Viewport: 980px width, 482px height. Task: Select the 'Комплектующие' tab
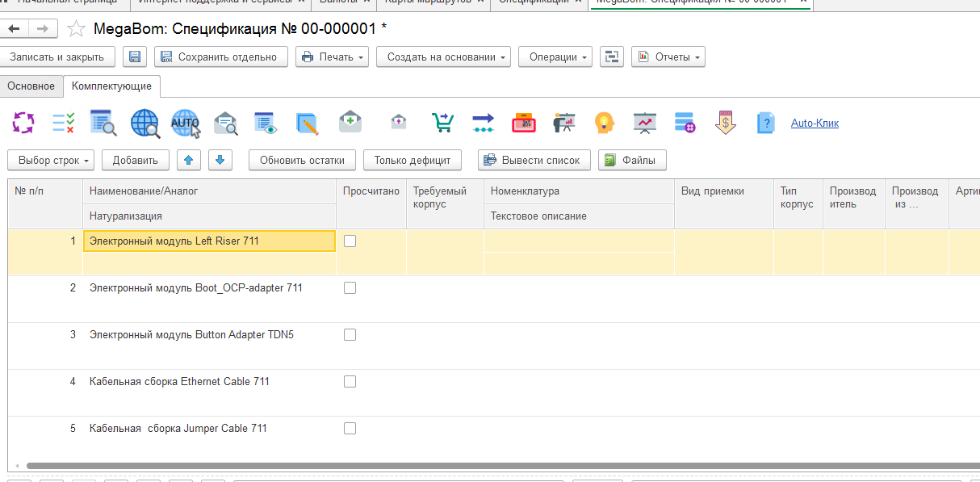111,86
